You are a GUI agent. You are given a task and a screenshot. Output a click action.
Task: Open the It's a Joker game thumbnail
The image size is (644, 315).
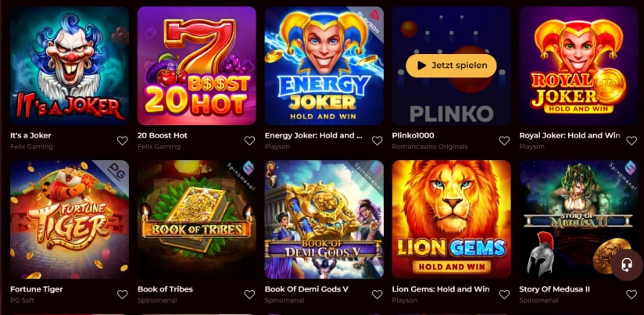click(x=70, y=66)
